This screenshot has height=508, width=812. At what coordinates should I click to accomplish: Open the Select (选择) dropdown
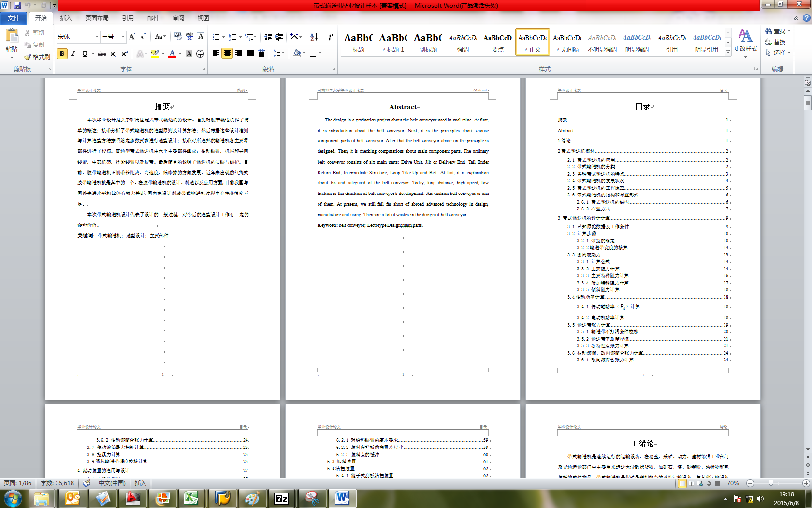[778, 53]
